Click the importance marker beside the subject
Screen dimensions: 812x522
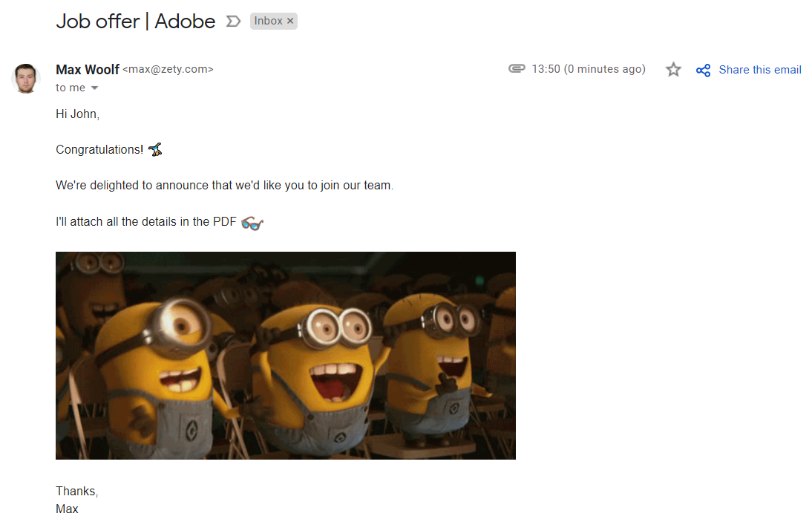click(234, 22)
